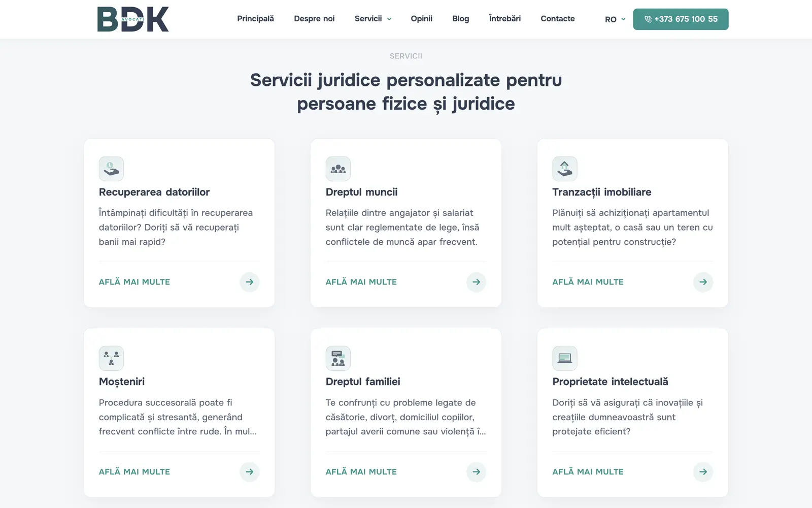The height and width of the screenshot is (508, 812).
Task: Click Află mai multe under Proprietate intelectuală
Action: (588, 472)
